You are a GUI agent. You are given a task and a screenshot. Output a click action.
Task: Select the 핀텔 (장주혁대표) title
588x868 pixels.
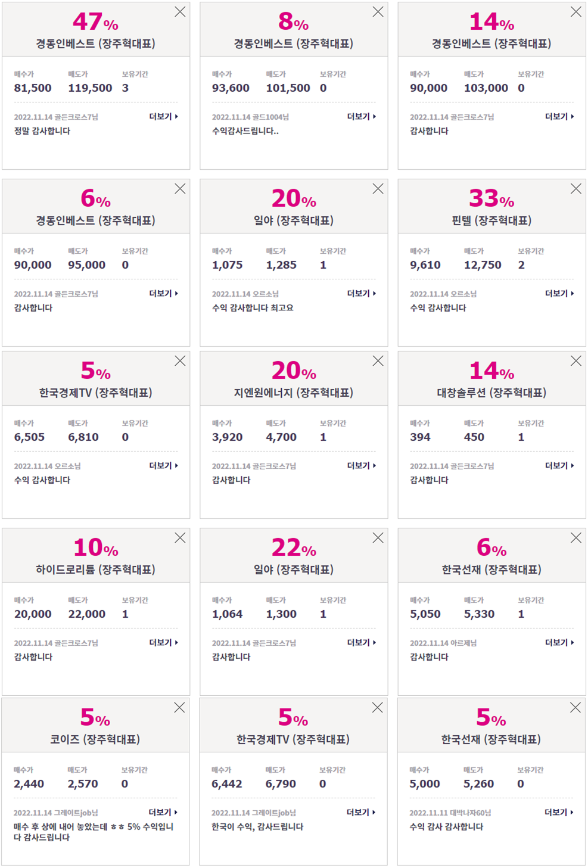coord(491,221)
